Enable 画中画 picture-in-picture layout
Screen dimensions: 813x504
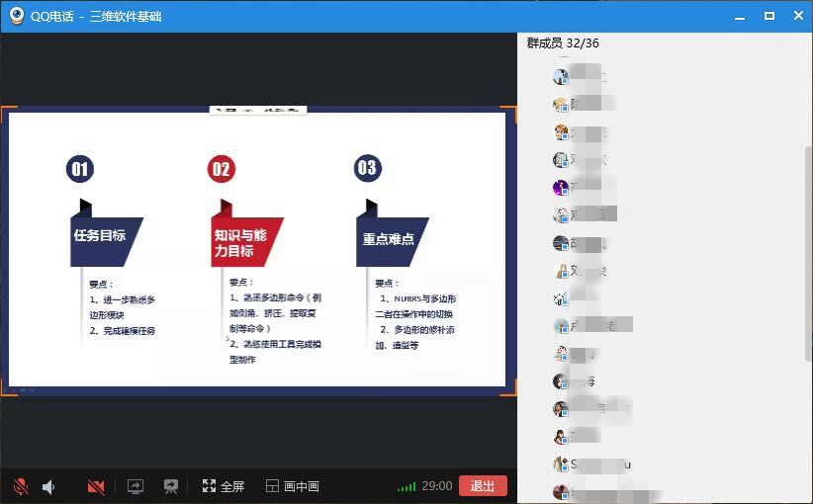pyautogui.click(x=293, y=486)
